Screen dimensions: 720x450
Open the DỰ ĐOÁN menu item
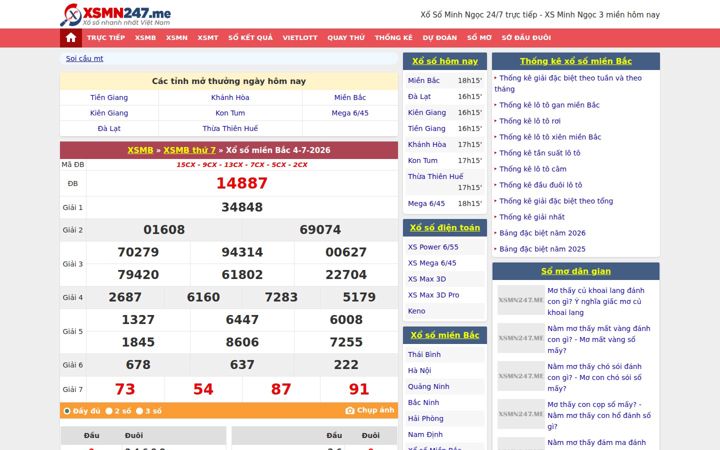tap(440, 38)
